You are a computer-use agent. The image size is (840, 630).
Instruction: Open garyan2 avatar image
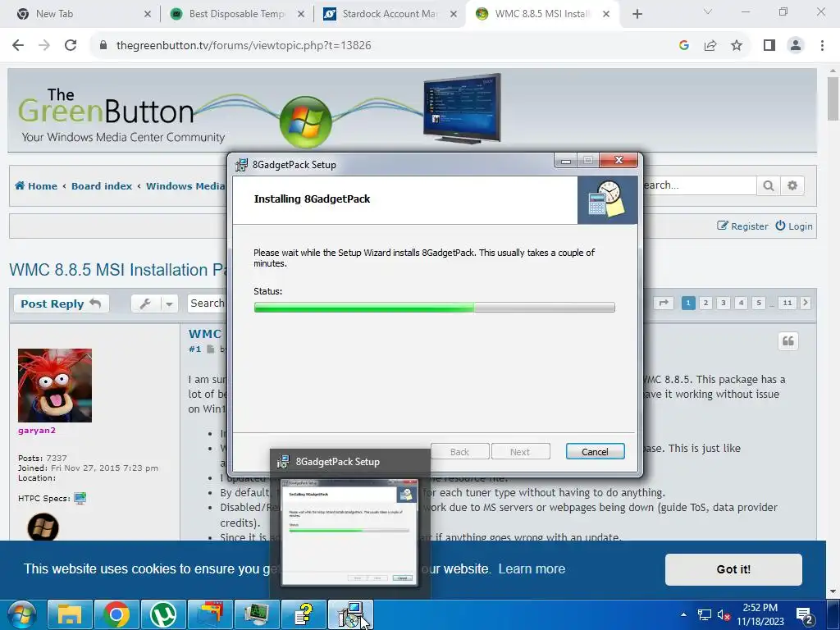tap(55, 386)
